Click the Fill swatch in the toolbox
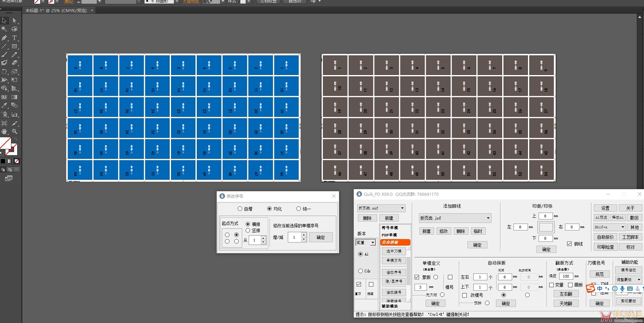Screen dimensions: 644x323 coord(5,143)
